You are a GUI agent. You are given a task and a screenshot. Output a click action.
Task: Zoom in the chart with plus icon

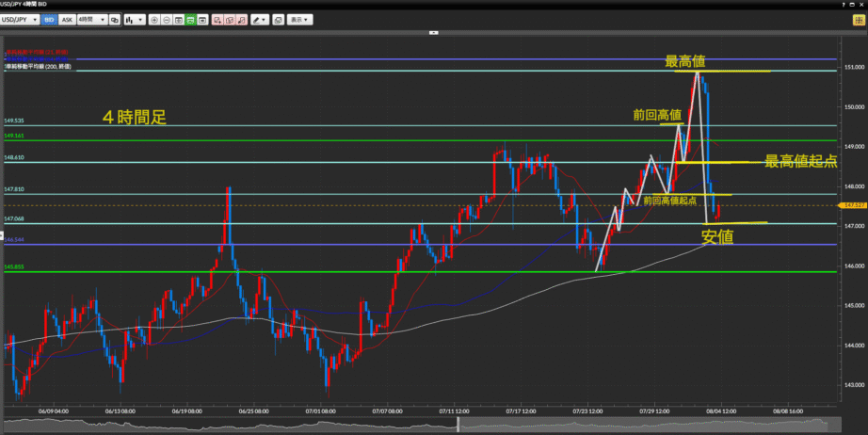[x=154, y=20]
